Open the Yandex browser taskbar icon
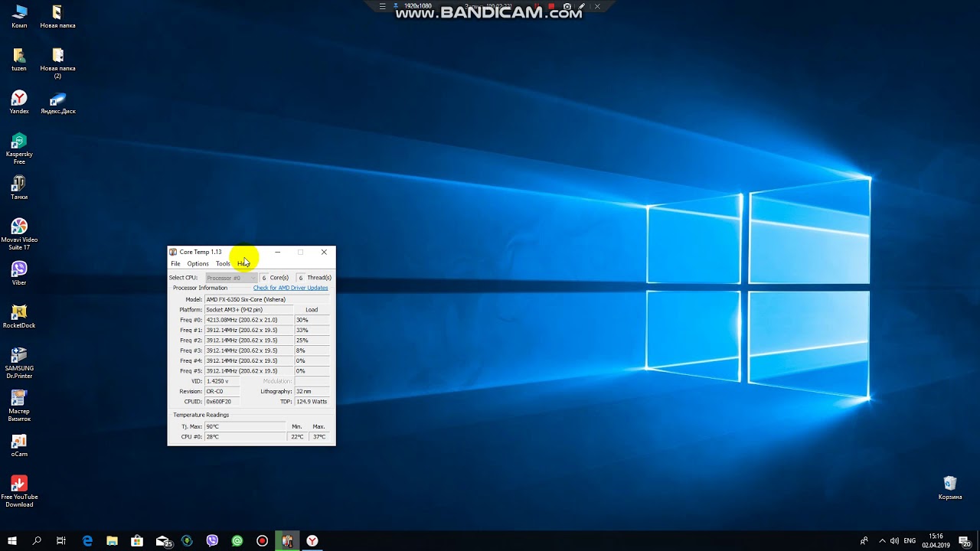This screenshot has height=551, width=980. point(312,541)
